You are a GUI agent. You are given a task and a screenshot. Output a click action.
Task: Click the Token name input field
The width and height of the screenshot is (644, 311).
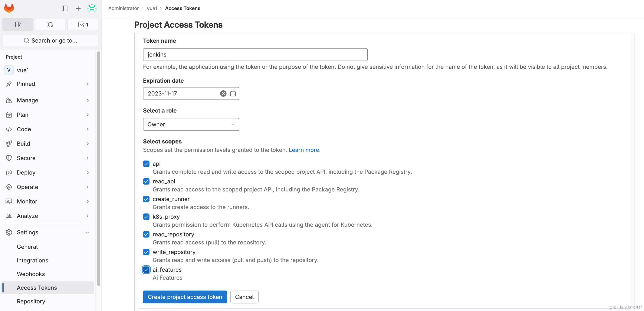255,55
